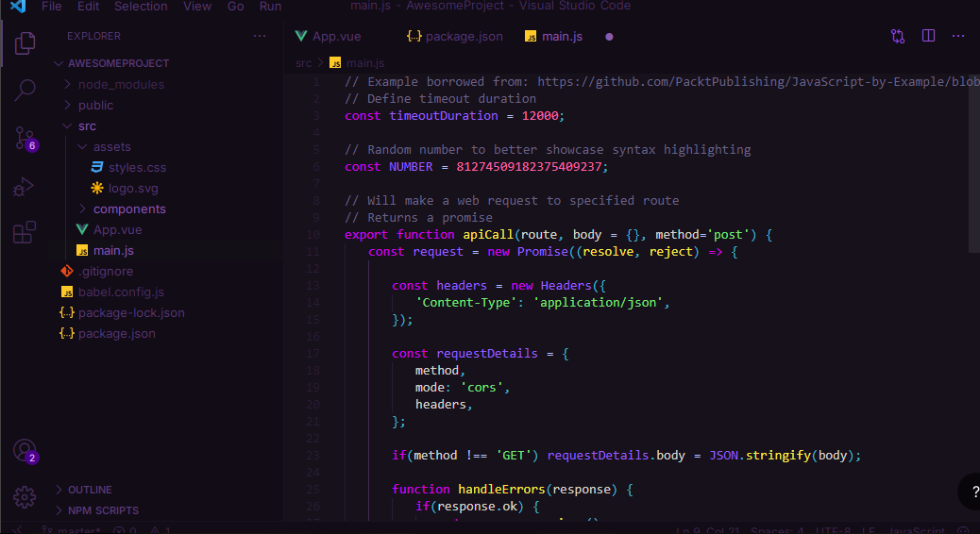The height and width of the screenshot is (534, 980).
Task: Open the Explorer view in activity bar
Action: point(25,42)
